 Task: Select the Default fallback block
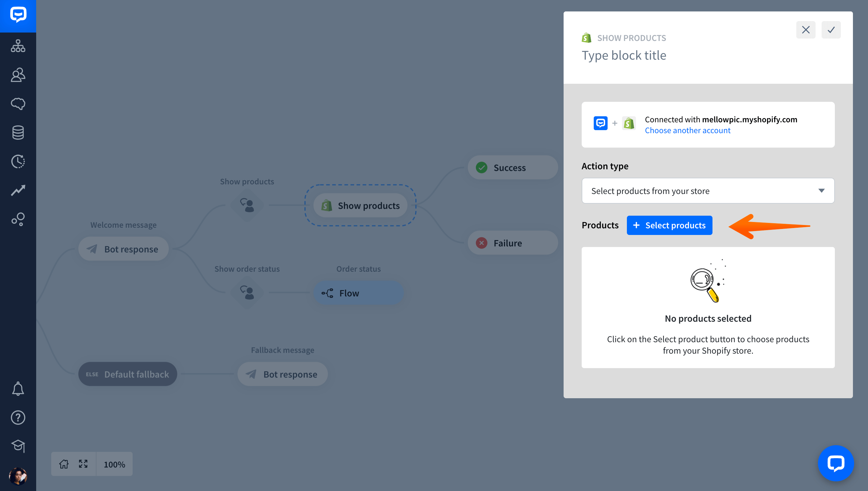[127, 374]
